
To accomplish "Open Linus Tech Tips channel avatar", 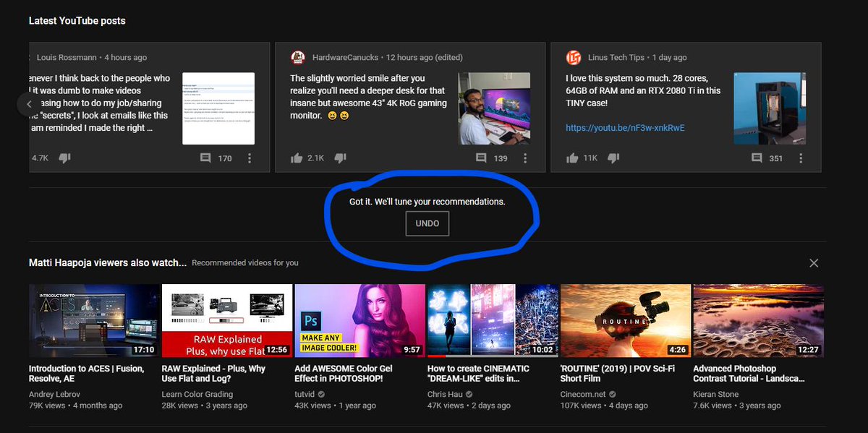I will (x=574, y=57).
